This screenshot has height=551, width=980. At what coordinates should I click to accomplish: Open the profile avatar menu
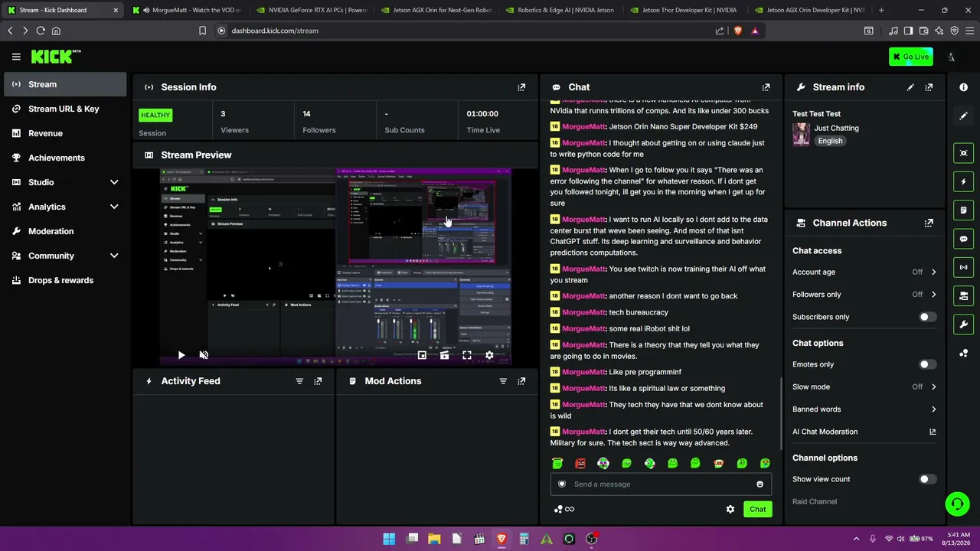coord(951,57)
